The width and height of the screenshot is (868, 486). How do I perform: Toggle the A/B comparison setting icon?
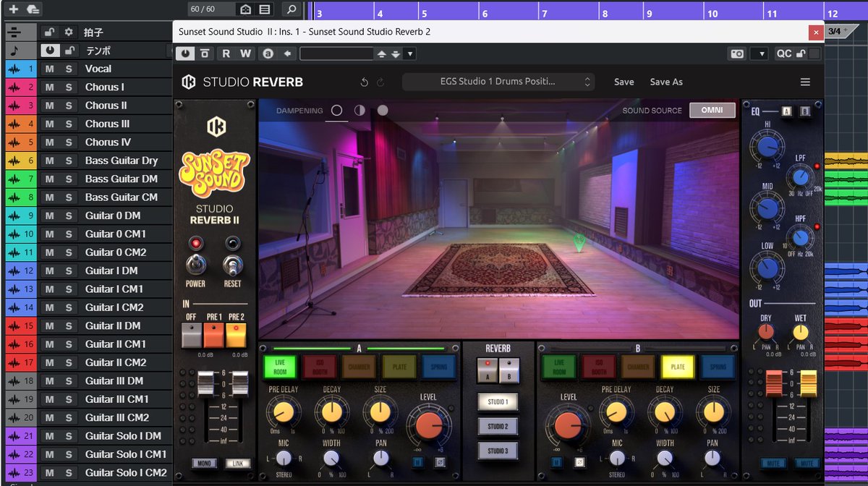pyautogui.click(x=268, y=54)
